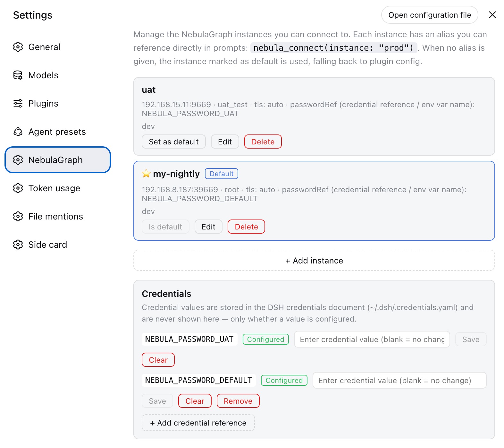Delete the my-nightly instance

pos(246,227)
